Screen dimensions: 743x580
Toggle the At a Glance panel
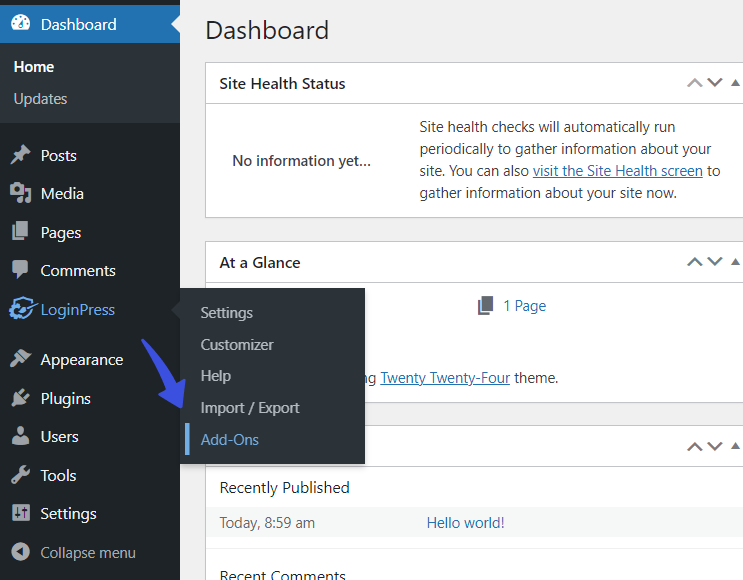[x=735, y=262]
